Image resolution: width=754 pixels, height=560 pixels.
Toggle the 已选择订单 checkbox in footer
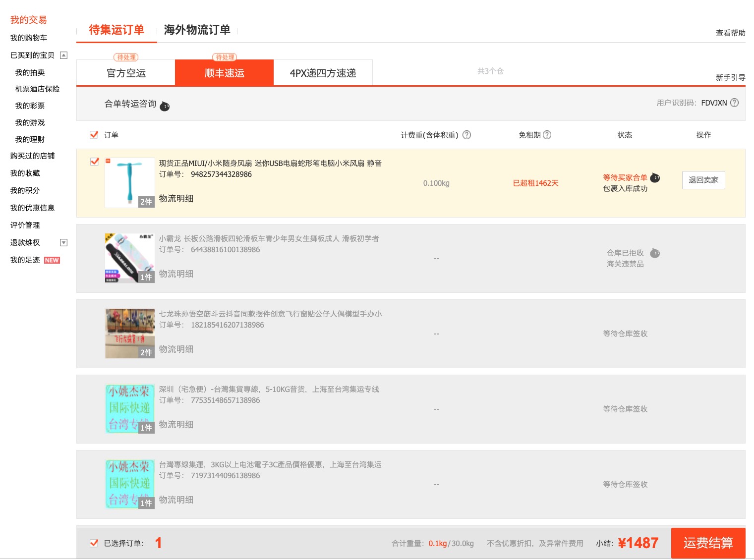click(94, 543)
